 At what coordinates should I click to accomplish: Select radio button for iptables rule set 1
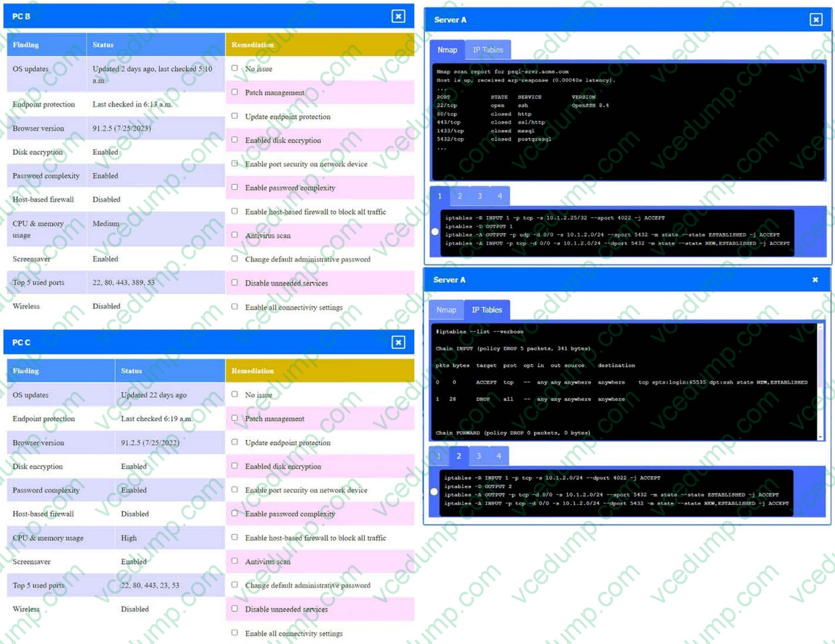click(435, 232)
